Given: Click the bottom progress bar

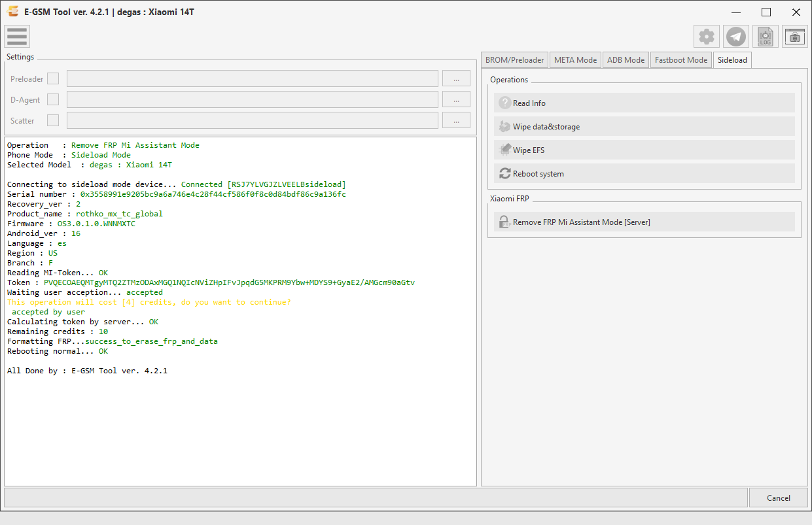Looking at the screenshot, I should 376,498.
